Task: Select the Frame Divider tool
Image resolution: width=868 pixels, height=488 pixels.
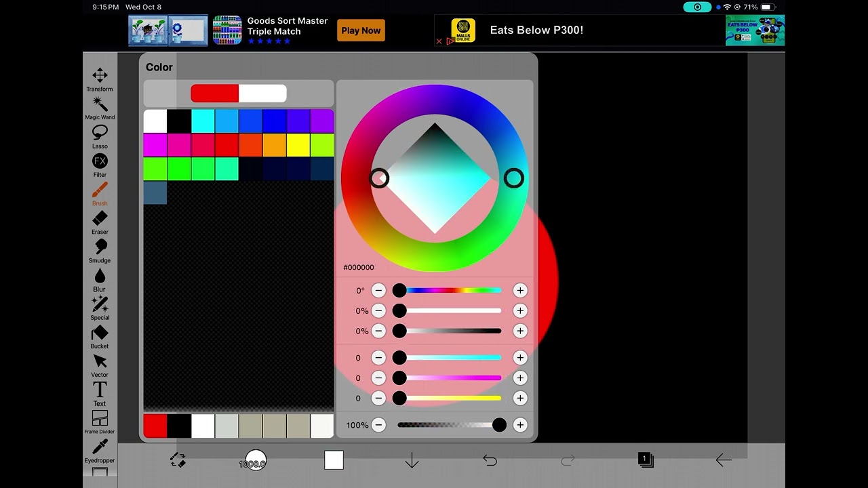Action: [x=100, y=422]
